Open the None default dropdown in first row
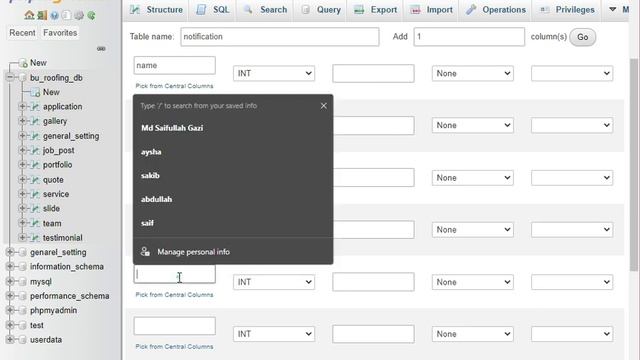This screenshot has height=360, width=640. pyautogui.click(x=473, y=73)
